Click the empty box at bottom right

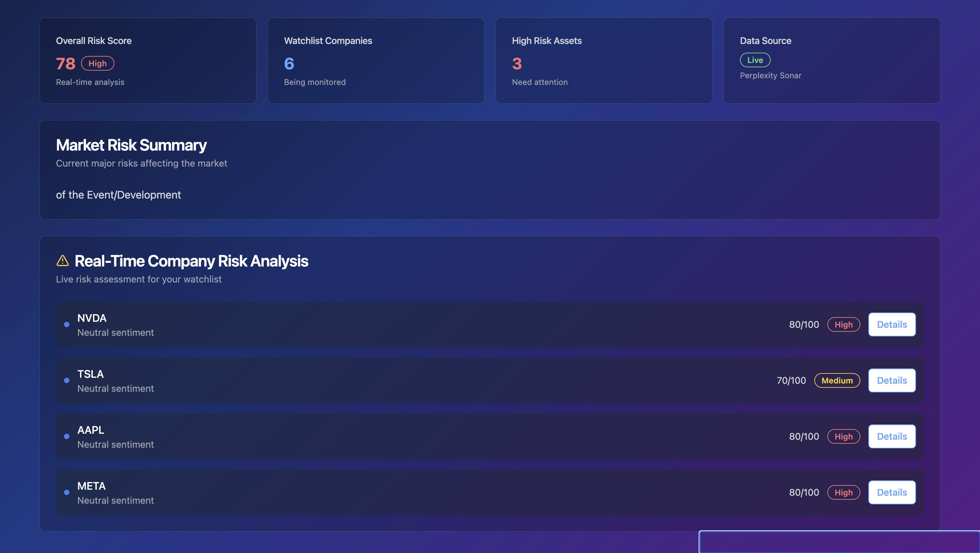[x=839, y=542]
